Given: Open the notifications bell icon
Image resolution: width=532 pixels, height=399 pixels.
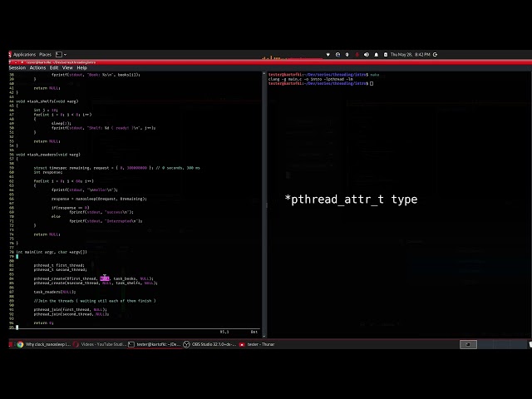Looking at the screenshot, I should [377, 55].
